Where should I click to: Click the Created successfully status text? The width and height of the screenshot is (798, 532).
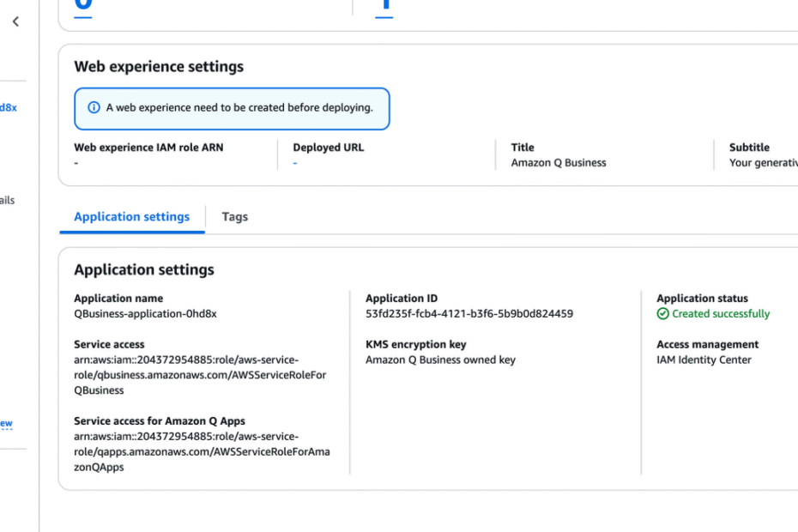(x=721, y=313)
